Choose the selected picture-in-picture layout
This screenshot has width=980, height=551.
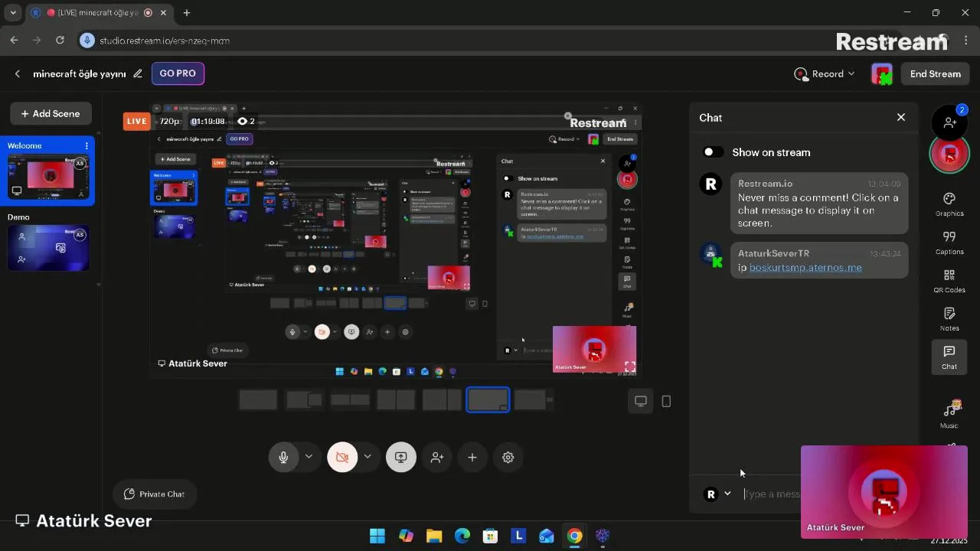click(488, 400)
